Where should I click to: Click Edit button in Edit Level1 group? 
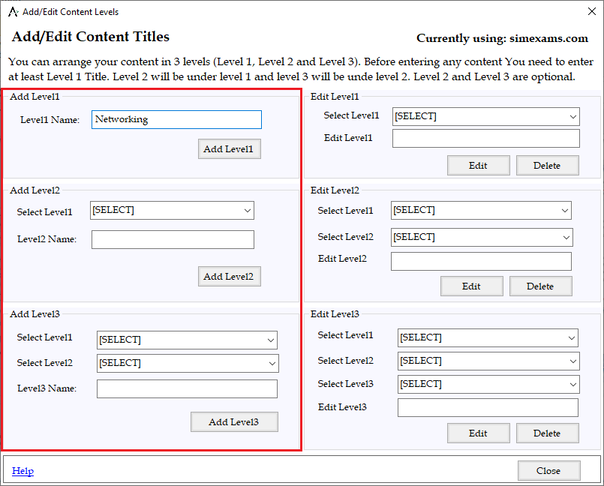click(x=477, y=165)
